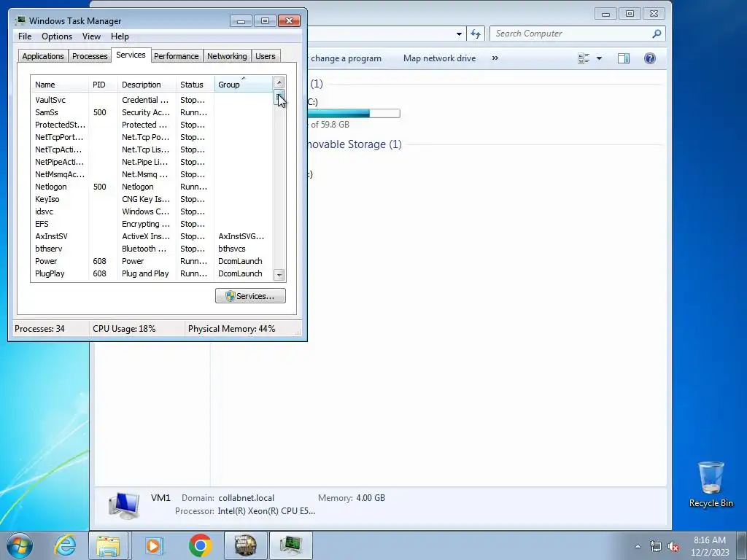The image size is (747, 560).
Task: Launch Internet Explorer from taskbar
Action: tap(64, 545)
